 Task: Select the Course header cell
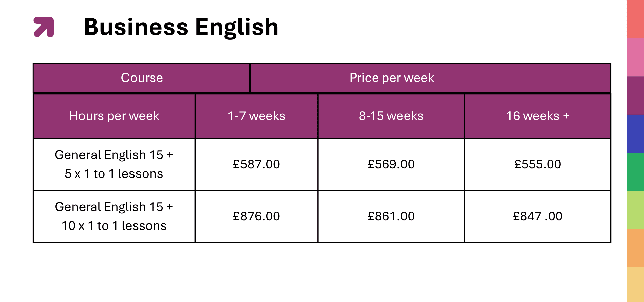pyautogui.click(x=142, y=78)
